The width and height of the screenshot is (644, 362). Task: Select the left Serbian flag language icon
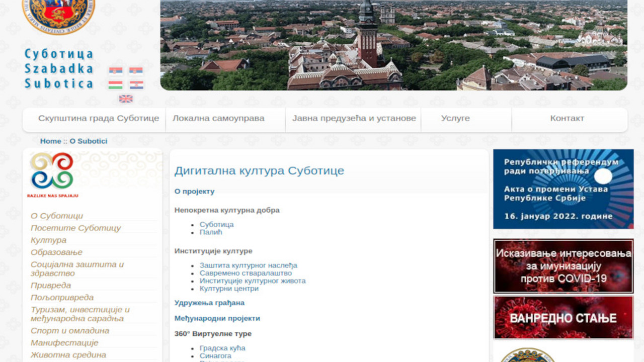click(116, 71)
